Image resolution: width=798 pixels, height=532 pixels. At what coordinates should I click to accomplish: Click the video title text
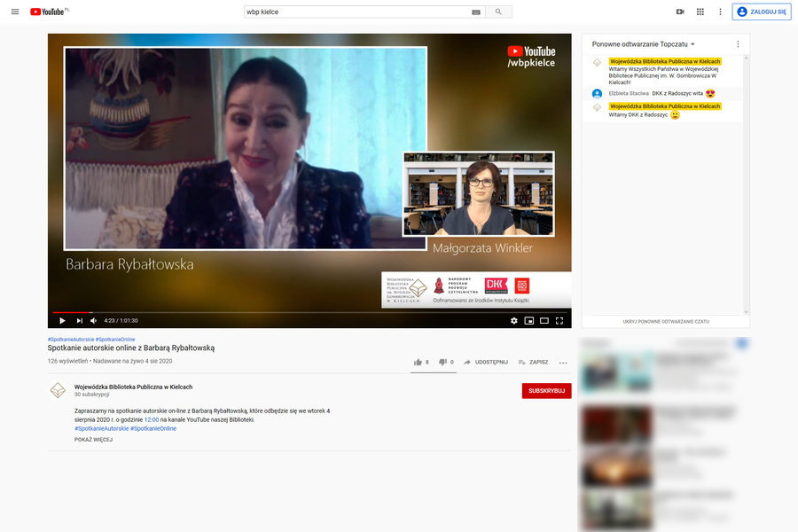[x=131, y=348]
